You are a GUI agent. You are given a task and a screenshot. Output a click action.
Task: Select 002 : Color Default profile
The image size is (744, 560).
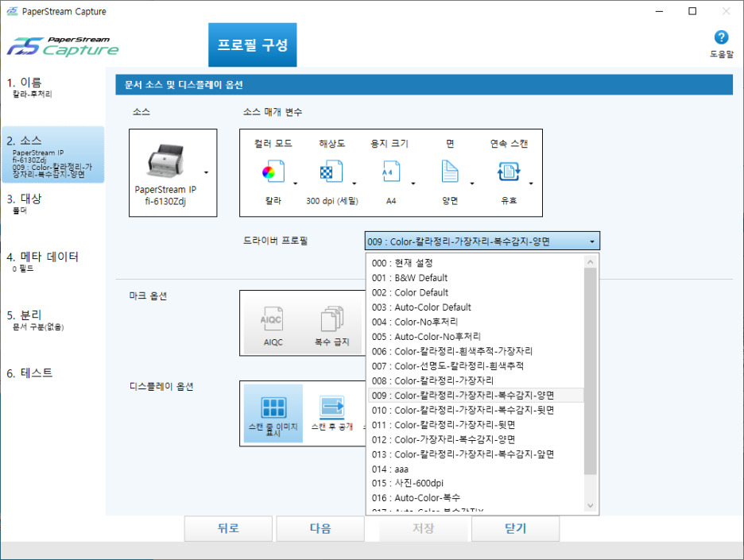pyautogui.click(x=475, y=292)
